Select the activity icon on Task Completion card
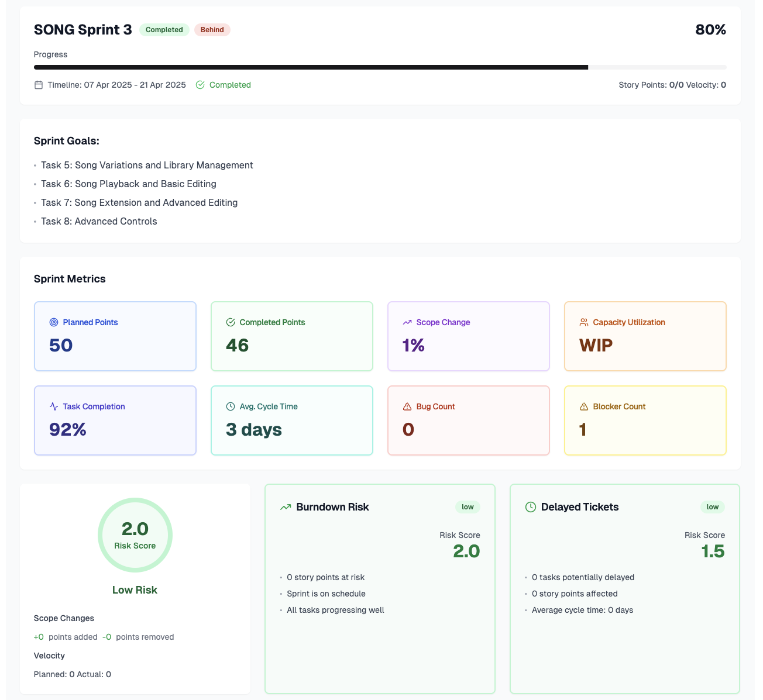The image size is (763, 700). pos(53,406)
